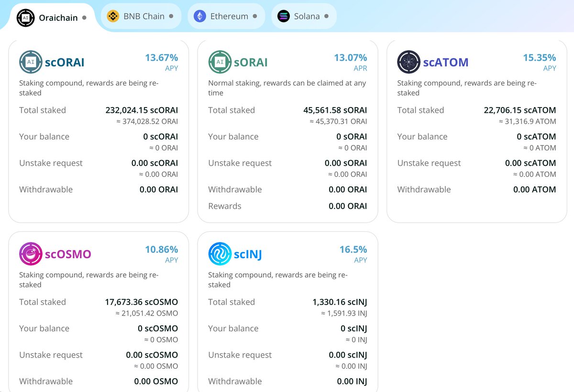Click total staked 17,673.36 scOSMO
The width and height of the screenshot is (574, 392).
click(x=142, y=302)
